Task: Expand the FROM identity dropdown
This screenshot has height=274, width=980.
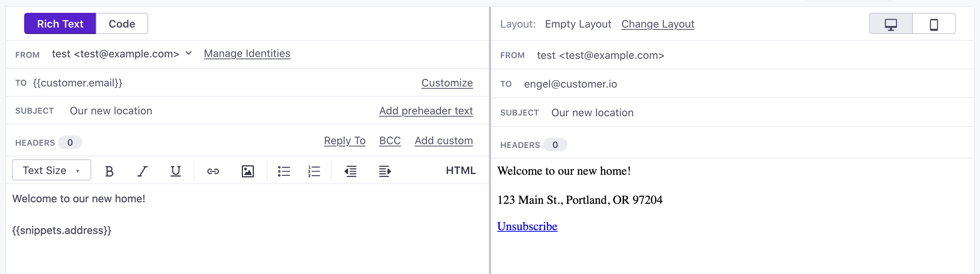Action: (x=189, y=53)
